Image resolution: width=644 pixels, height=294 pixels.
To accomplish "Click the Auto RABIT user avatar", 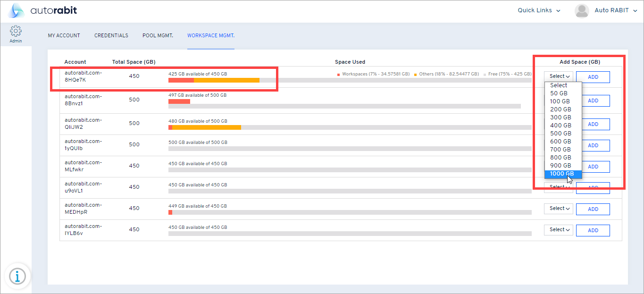I will (582, 10).
